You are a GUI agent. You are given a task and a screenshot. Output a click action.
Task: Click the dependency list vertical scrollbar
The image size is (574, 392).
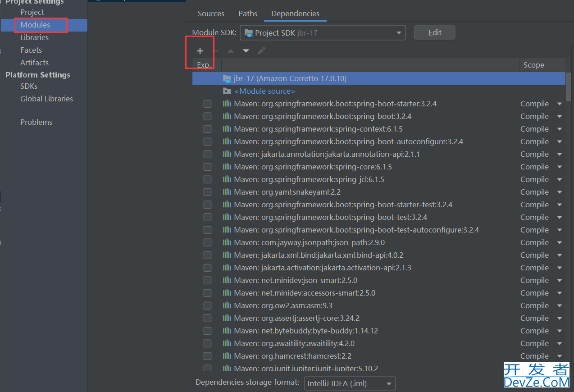tap(569, 87)
